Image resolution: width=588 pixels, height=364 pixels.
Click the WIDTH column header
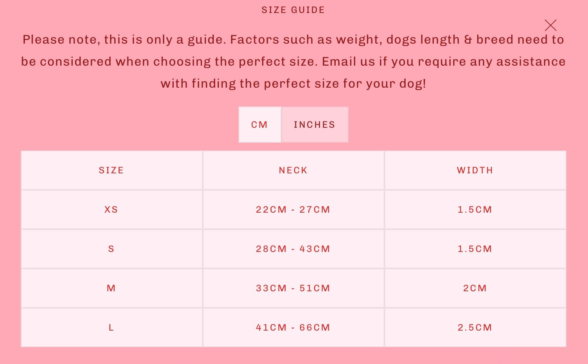[x=475, y=170]
